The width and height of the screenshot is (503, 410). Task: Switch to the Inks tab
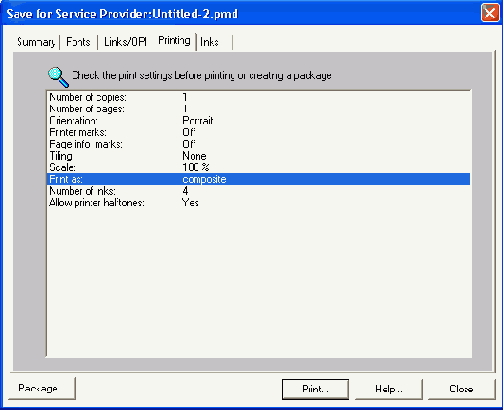pyautogui.click(x=210, y=42)
